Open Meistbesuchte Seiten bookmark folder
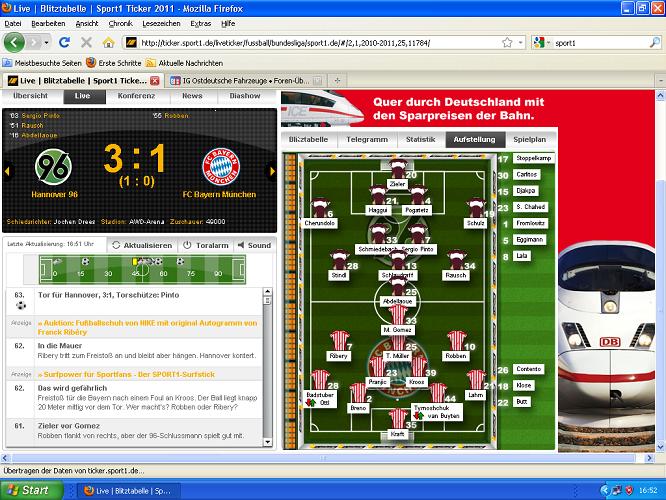The image size is (666, 500). tap(42, 63)
